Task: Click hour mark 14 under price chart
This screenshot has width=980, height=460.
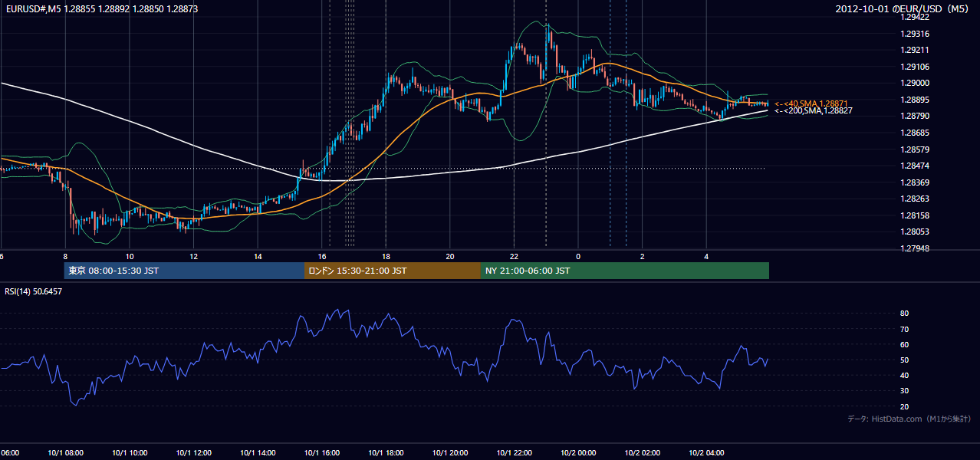Action: tap(258, 256)
